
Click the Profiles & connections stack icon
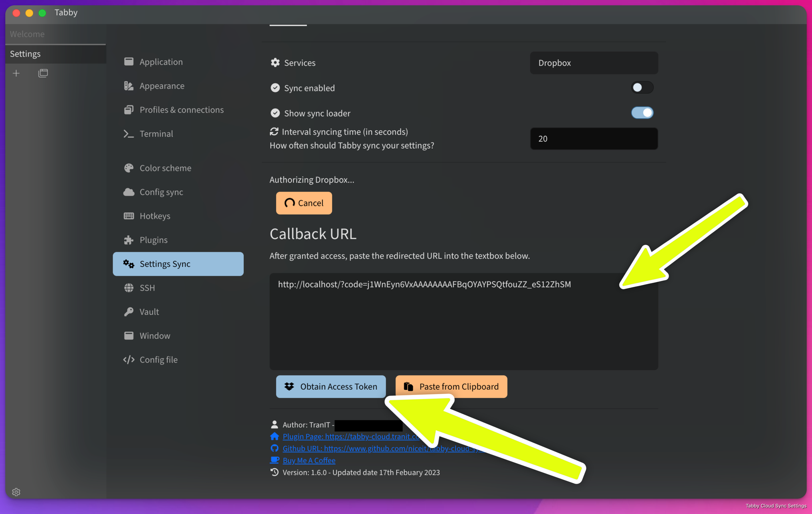point(129,110)
